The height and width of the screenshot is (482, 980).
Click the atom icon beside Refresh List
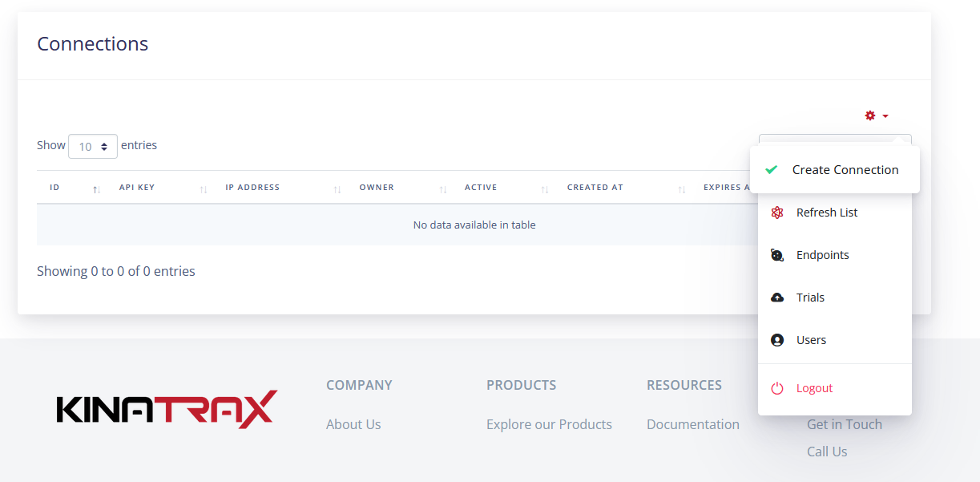(776, 213)
